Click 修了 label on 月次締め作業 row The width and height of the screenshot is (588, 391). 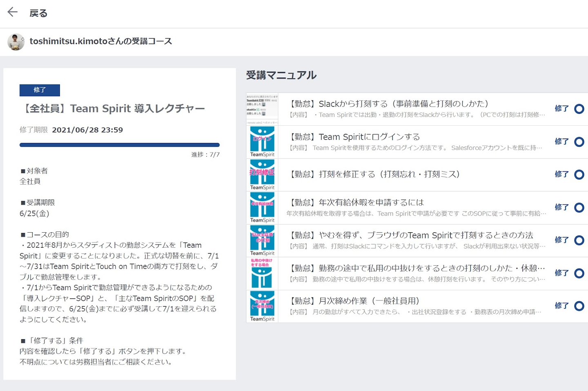(x=561, y=306)
